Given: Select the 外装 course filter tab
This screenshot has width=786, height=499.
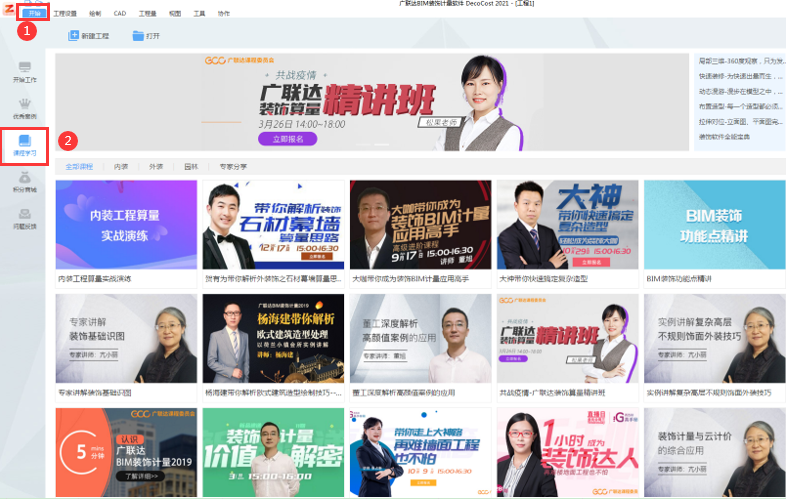Looking at the screenshot, I should (156, 167).
